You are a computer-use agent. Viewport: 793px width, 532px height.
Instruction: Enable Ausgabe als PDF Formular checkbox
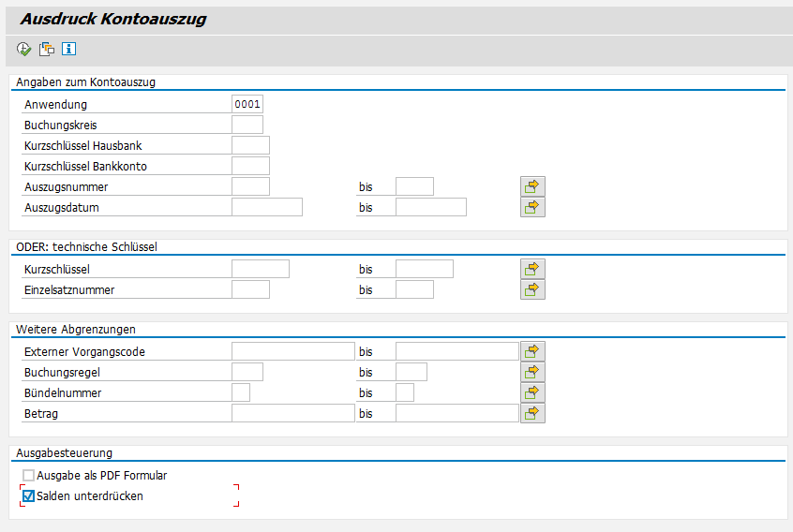click(x=28, y=476)
